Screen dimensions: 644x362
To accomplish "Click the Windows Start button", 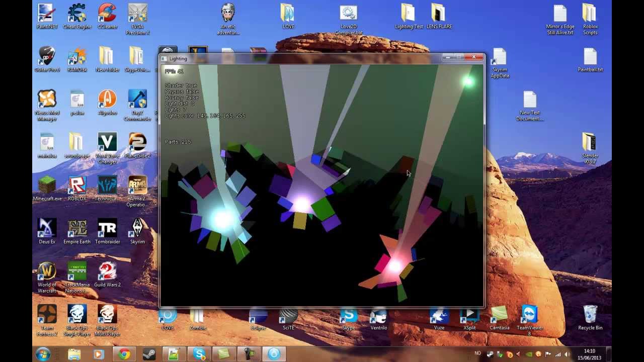I will [x=43, y=354].
